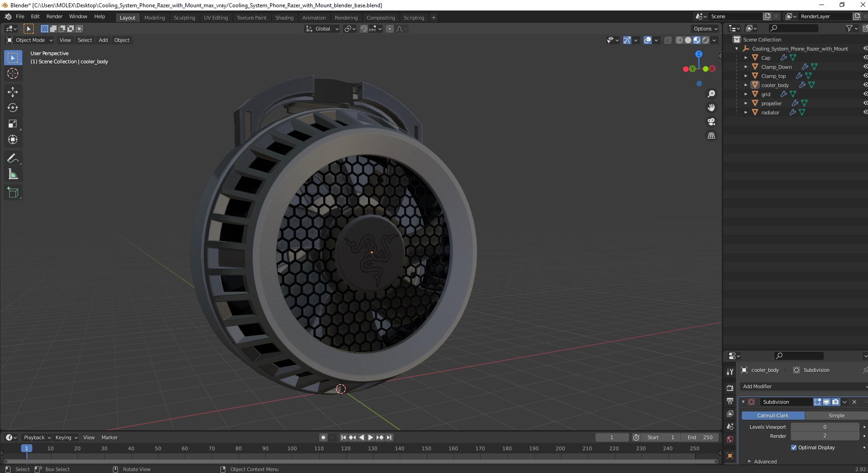Switch to UV Editing workspace tab
Screen dimensions: 868x473
[x=216, y=18]
